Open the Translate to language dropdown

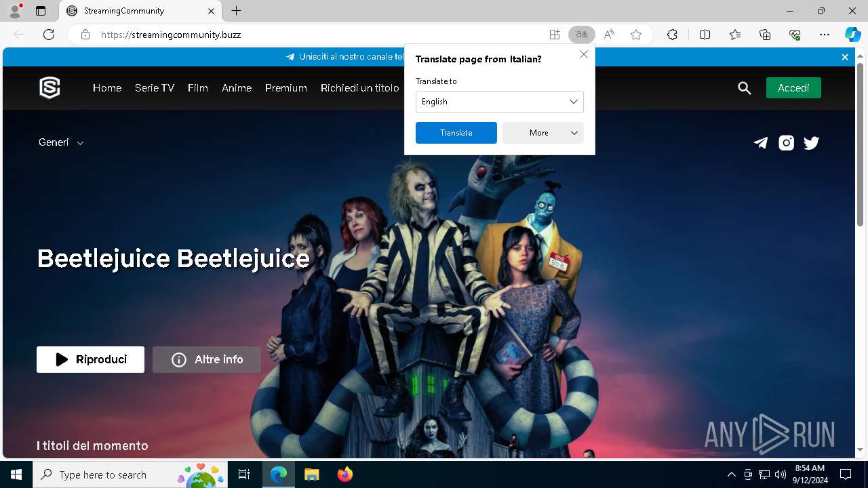click(500, 102)
